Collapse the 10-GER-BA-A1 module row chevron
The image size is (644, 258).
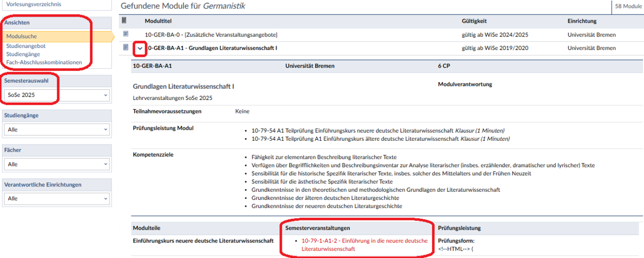click(x=140, y=48)
